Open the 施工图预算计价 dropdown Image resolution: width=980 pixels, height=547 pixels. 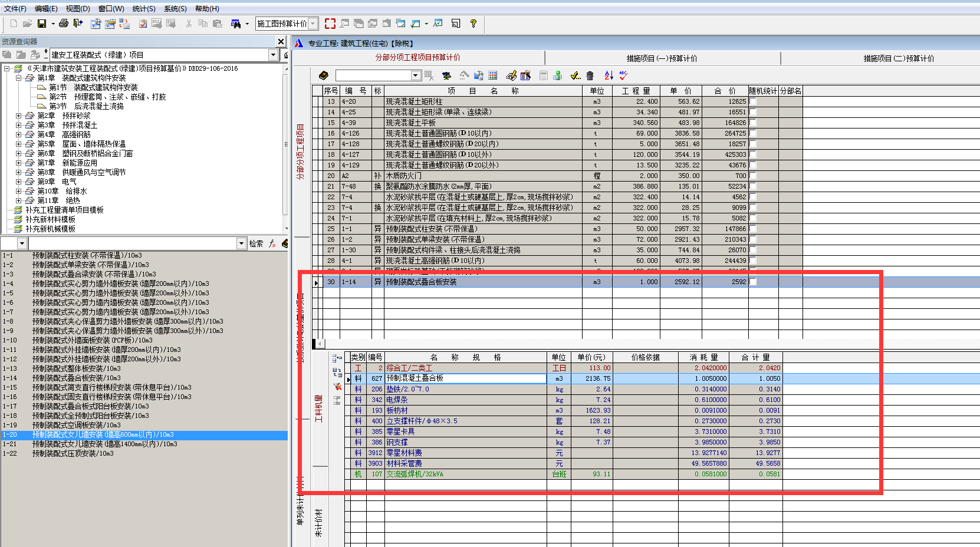click(313, 24)
